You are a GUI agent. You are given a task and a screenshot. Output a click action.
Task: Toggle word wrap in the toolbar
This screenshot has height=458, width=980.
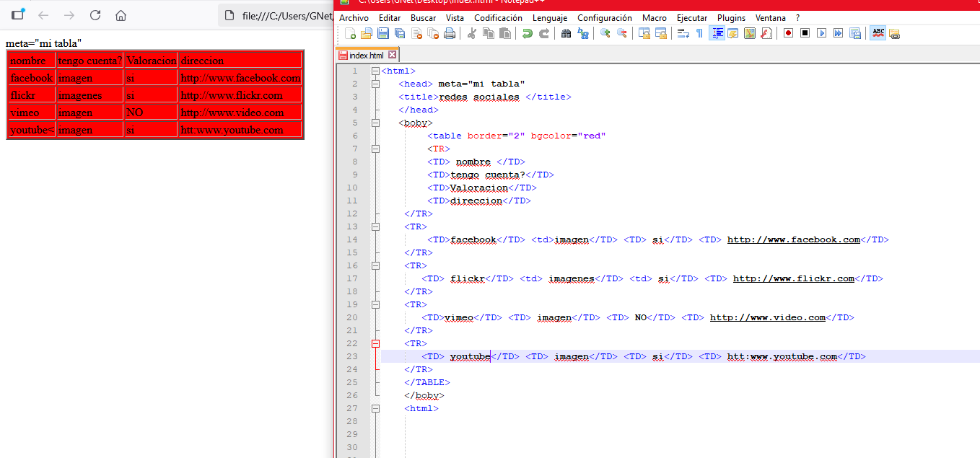pos(683,33)
